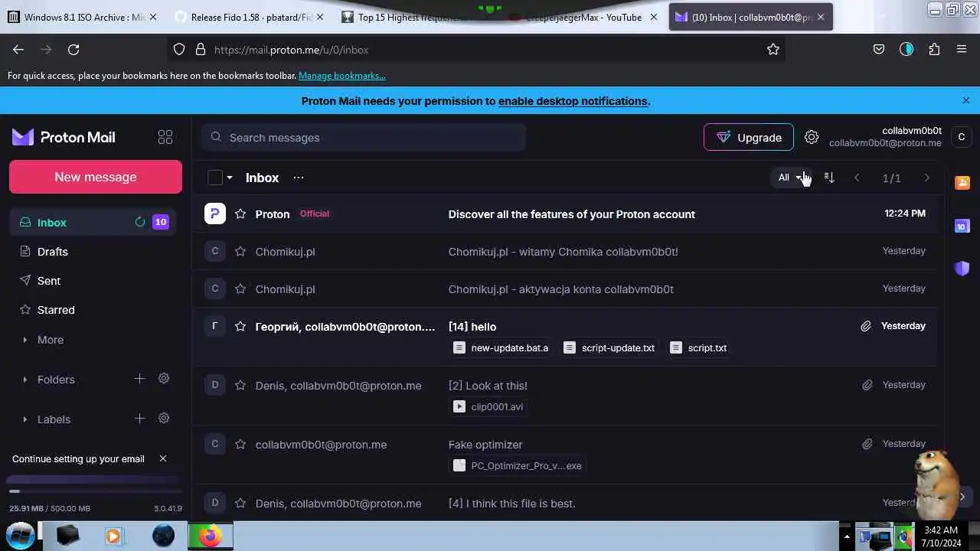Screen dimensions: 980x551
Task: Open the script.txt attachment chip
Action: point(699,348)
